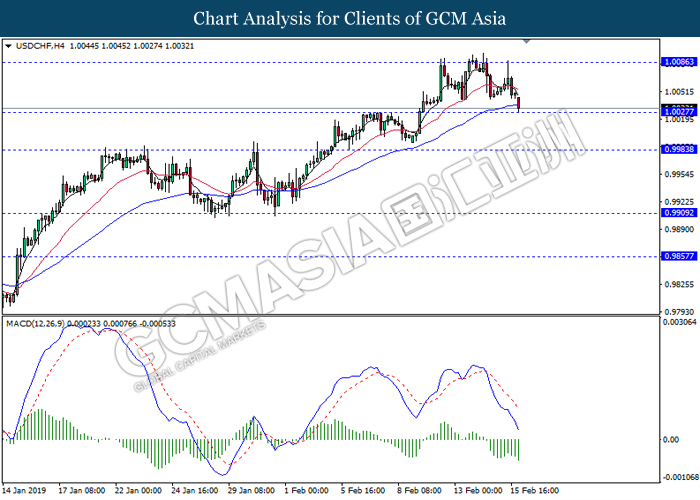700x500 pixels.
Task: Click the 22 Jan 00:00 time label
Action: pyautogui.click(x=138, y=490)
